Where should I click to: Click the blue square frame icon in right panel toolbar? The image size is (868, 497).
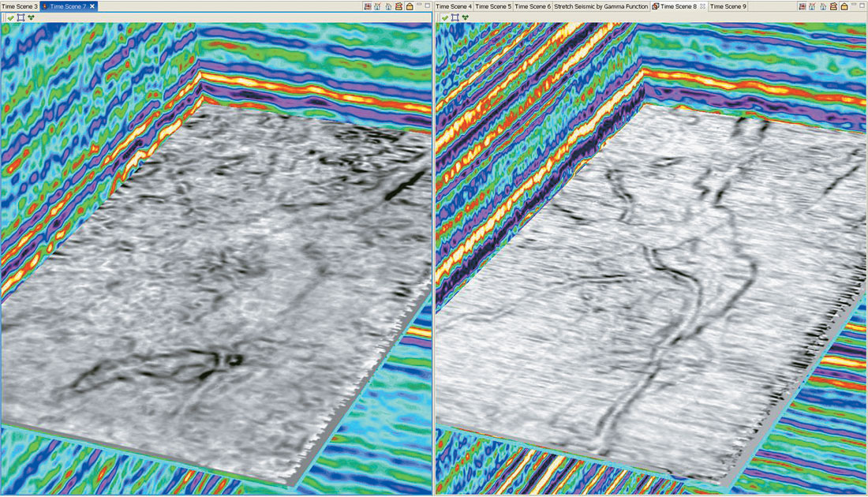point(455,17)
